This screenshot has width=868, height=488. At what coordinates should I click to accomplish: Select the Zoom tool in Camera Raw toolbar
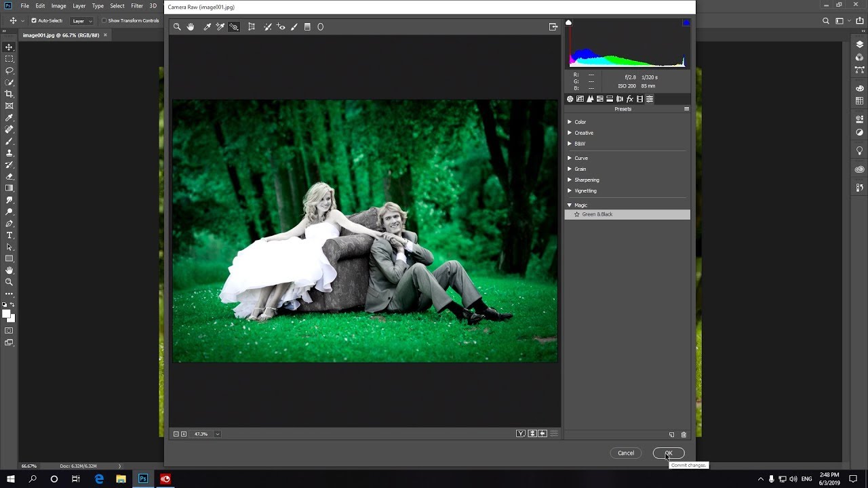click(177, 27)
